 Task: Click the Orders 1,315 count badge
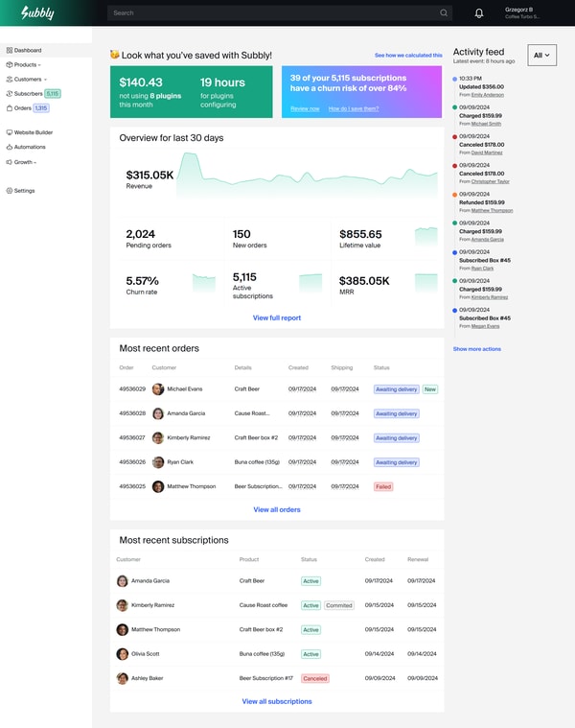tap(41, 108)
